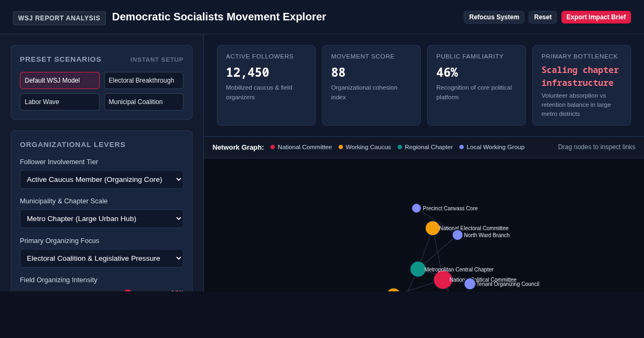Click the North Ward Branch node
The width and height of the screenshot is (644, 338).
point(457,235)
